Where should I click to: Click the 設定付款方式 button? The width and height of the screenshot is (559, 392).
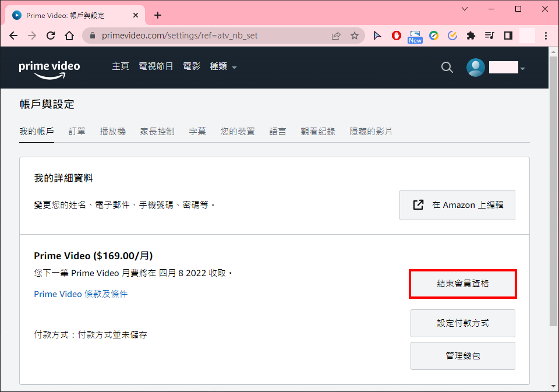(463, 323)
